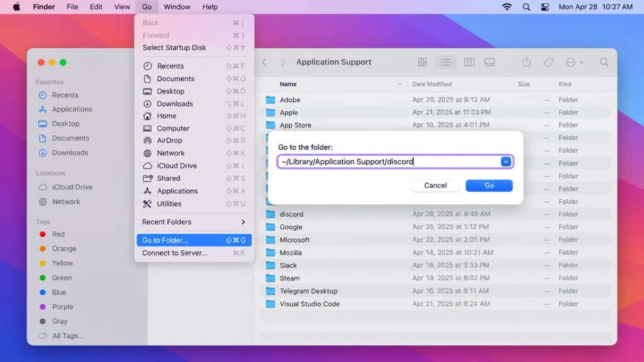
Task: Click the Edit Tags icon in toolbar
Action: pyautogui.click(x=548, y=62)
